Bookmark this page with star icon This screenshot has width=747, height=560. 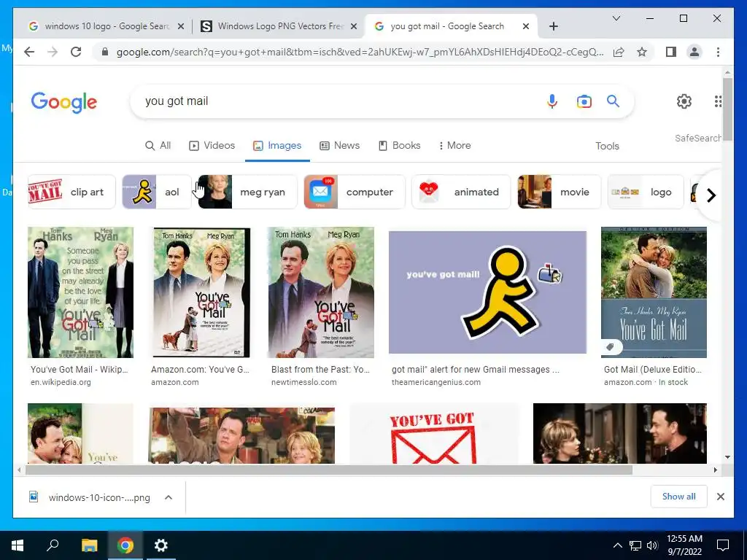[642, 52]
